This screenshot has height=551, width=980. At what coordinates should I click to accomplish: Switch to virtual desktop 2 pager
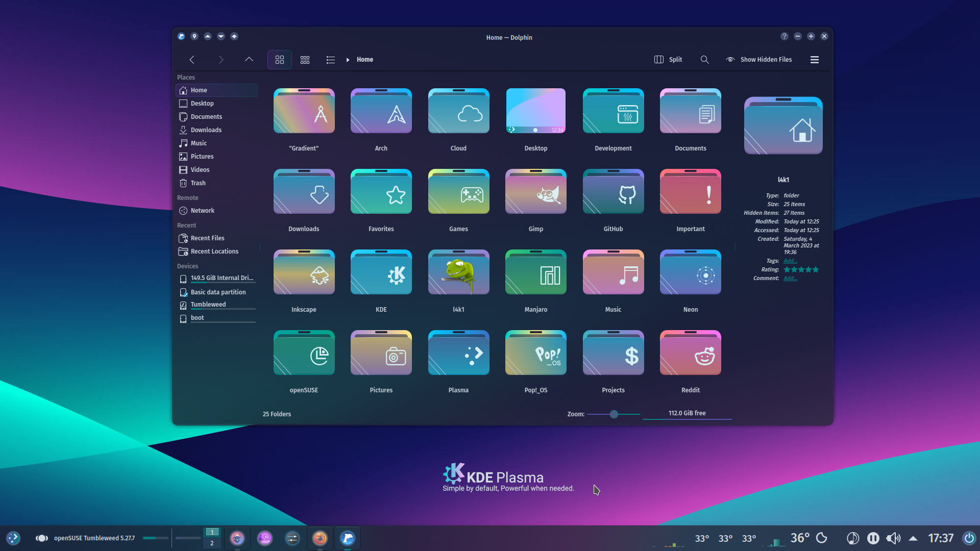(x=212, y=544)
